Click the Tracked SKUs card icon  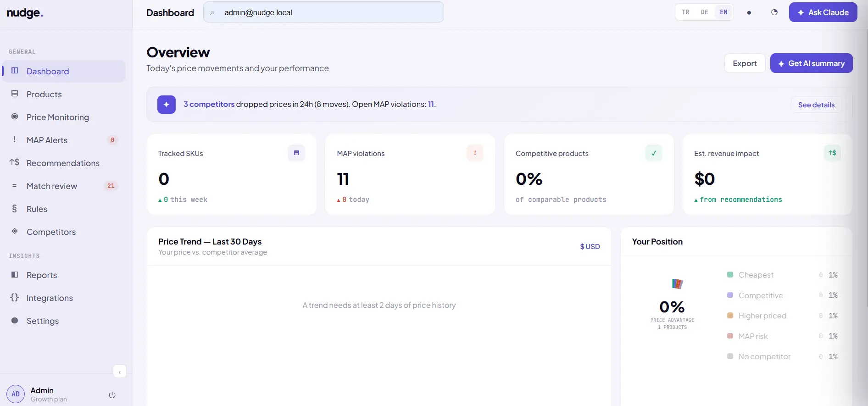[x=296, y=153]
